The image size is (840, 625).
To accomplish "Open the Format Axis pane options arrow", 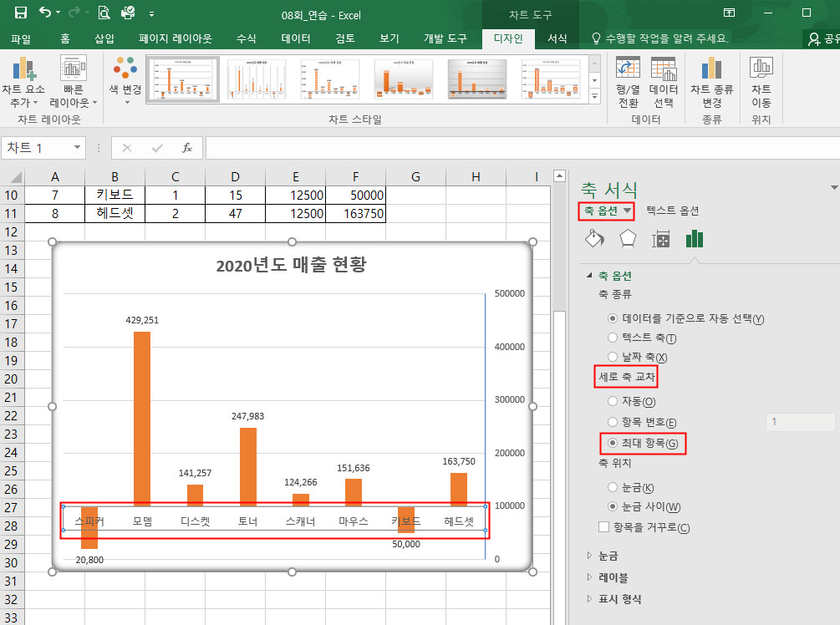I will click(x=834, y=187).
